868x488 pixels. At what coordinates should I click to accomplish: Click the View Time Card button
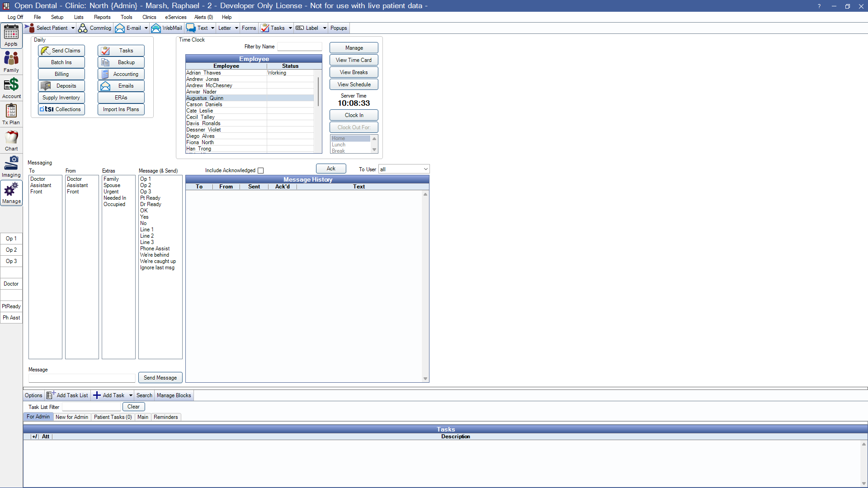coord(354,60)
